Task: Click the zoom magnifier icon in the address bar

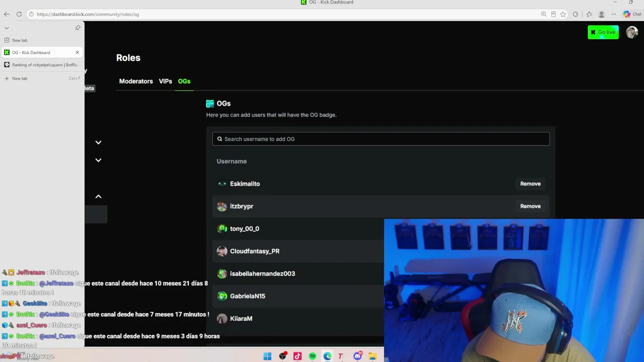Action: (x=543, y=14)
